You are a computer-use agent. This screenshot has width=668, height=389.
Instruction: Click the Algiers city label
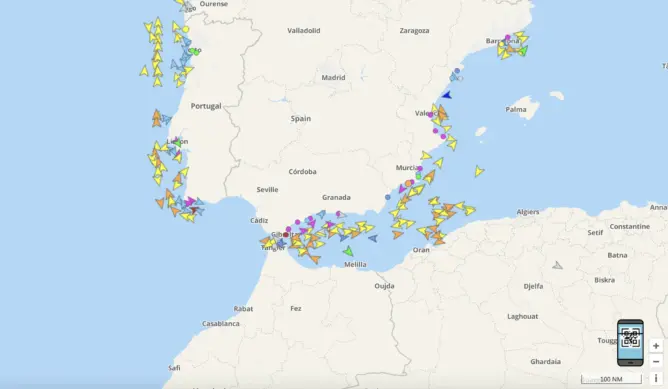click(528, 212)
